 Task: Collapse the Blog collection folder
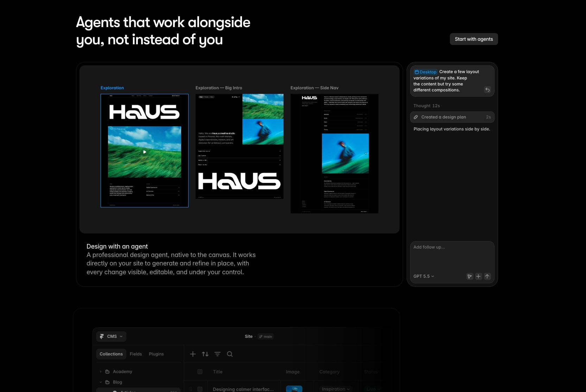[x=101, y=382]
